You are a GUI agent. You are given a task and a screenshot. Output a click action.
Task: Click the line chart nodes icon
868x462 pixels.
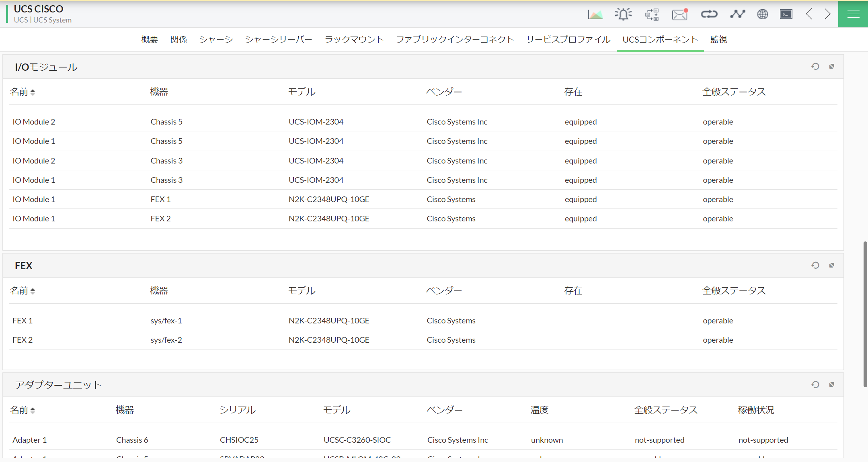(x=737, y=14)
